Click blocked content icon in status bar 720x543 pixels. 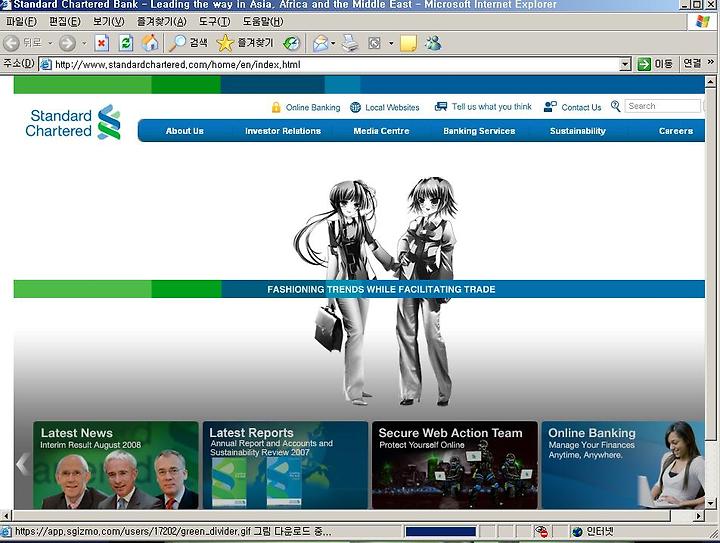pos(542,532)
